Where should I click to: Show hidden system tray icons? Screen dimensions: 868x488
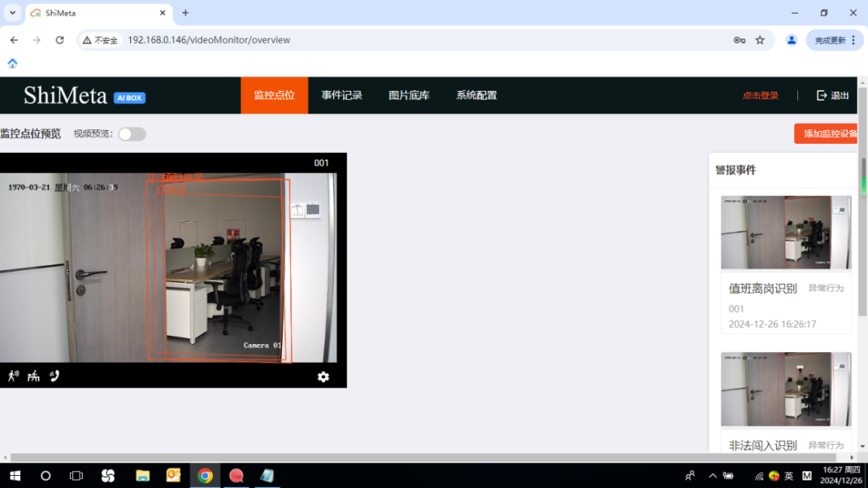pyautogui.click(x=712, y=476)
